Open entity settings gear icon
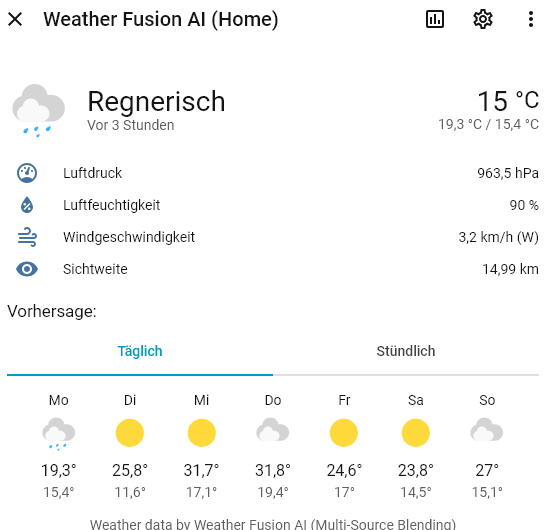 [483, 19]
